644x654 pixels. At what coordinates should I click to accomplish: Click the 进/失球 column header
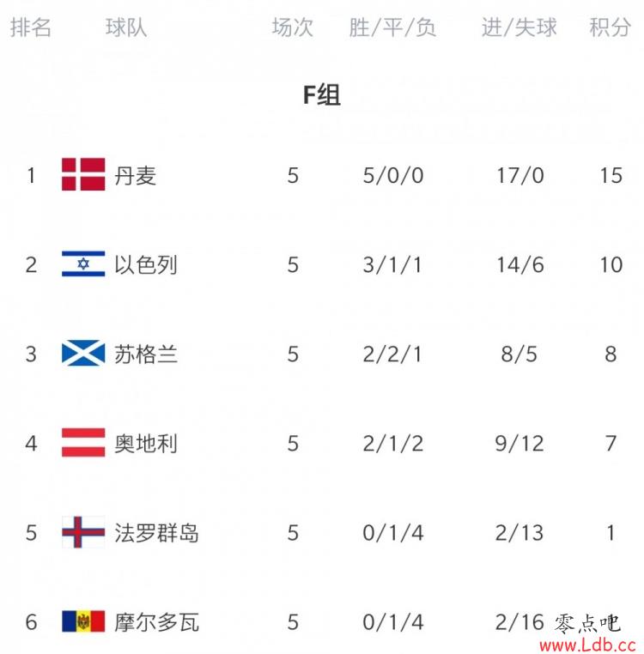tap(519, 27)
